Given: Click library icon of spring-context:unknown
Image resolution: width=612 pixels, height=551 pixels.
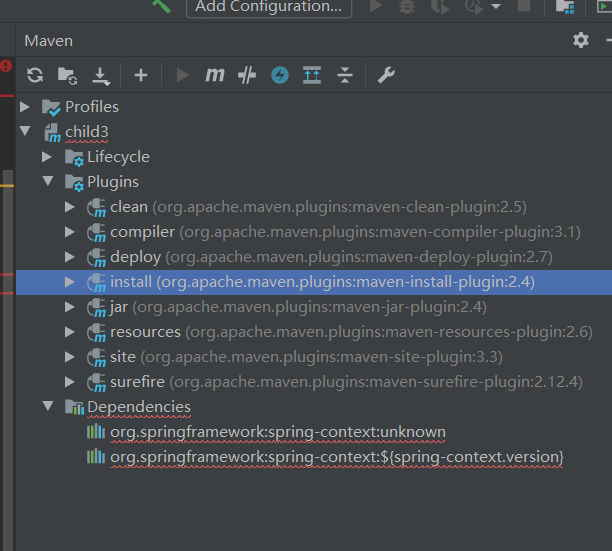Looking at the screenshot, I should (96, 432).
